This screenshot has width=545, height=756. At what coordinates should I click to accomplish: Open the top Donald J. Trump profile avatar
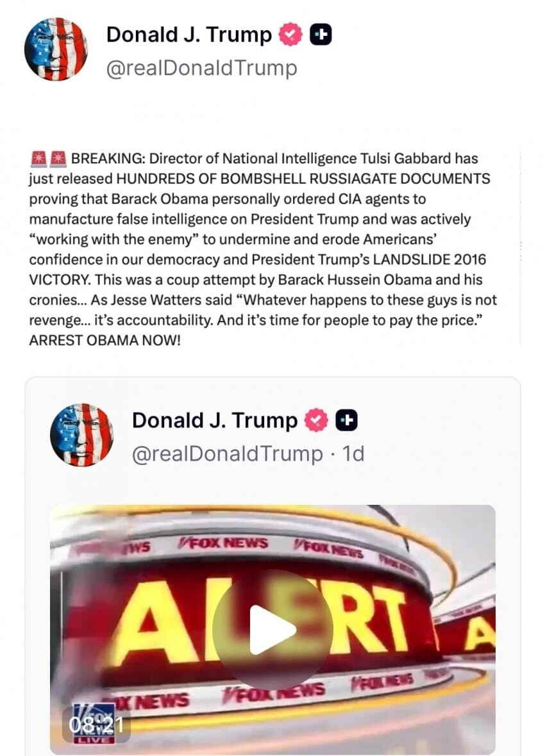(56, 49)
